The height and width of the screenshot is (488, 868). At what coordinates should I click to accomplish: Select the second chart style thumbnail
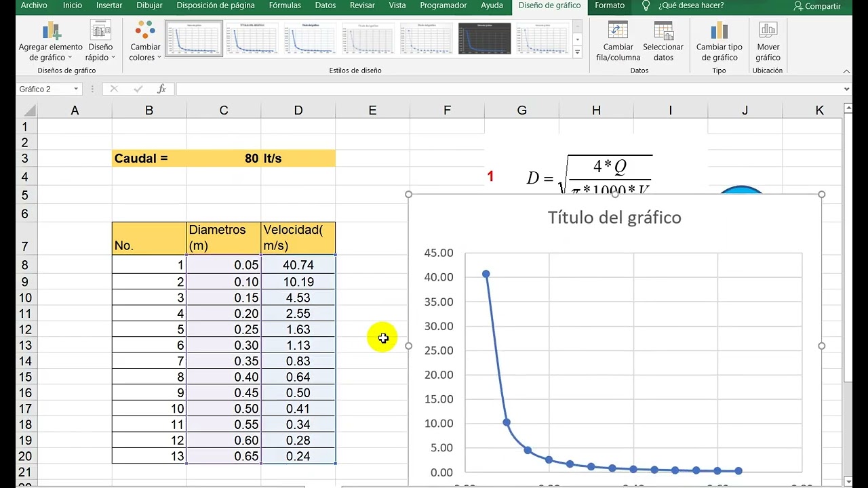252,38
